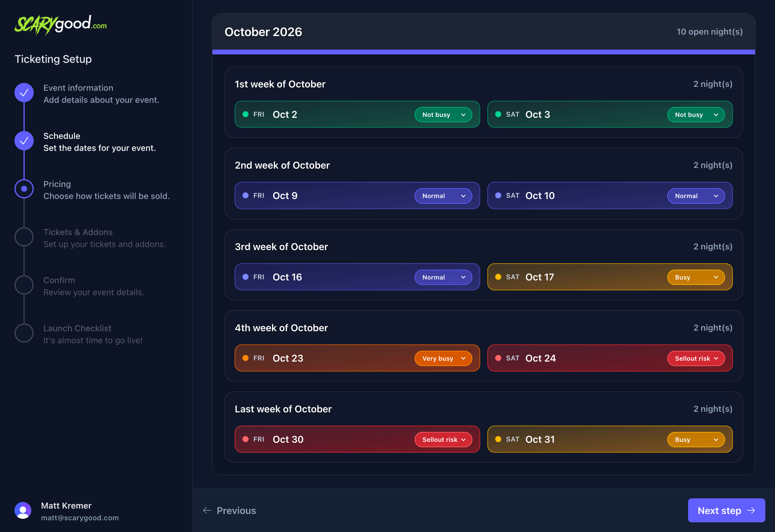Open the Normal dropdown for Oct 9
Image resolution: width=775 pixels, height=532 pixels.
[x=443, y=196]
